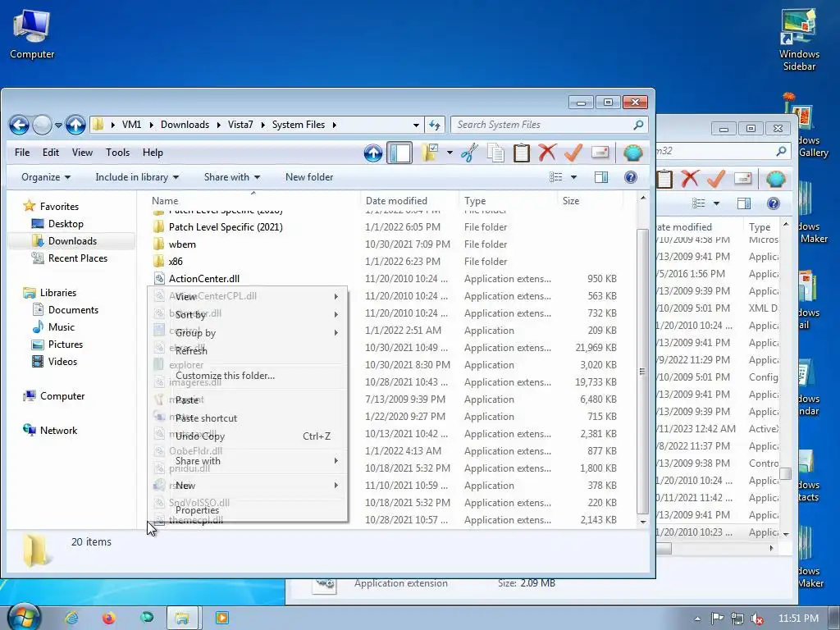
Task: Click the Paste clipboard icon
Action: click(521, 153)
